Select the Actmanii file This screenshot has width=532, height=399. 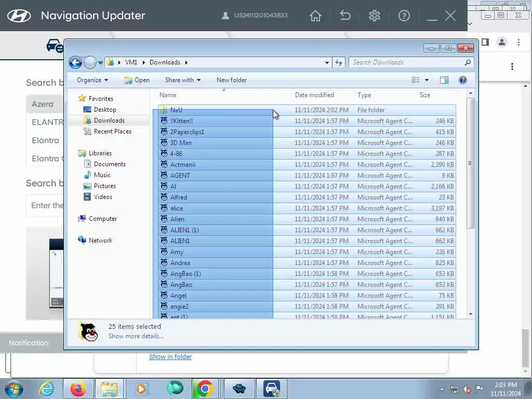tap(307, 165)
